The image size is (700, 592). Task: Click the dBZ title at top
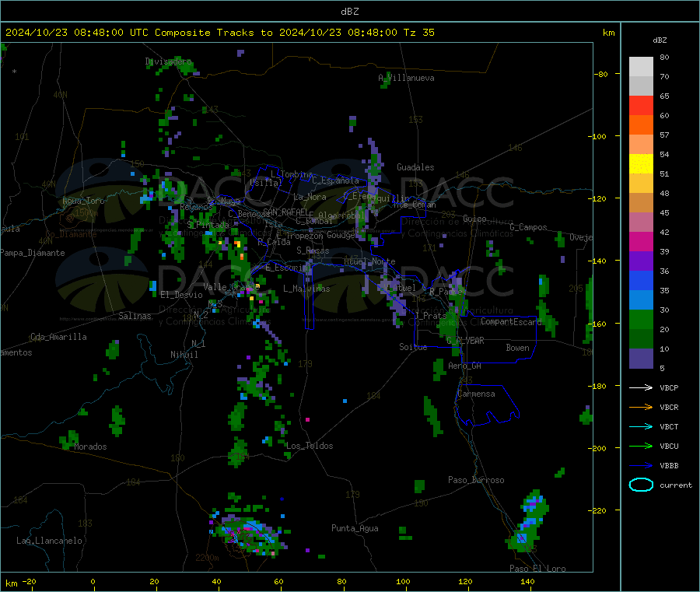coord(349,12)
